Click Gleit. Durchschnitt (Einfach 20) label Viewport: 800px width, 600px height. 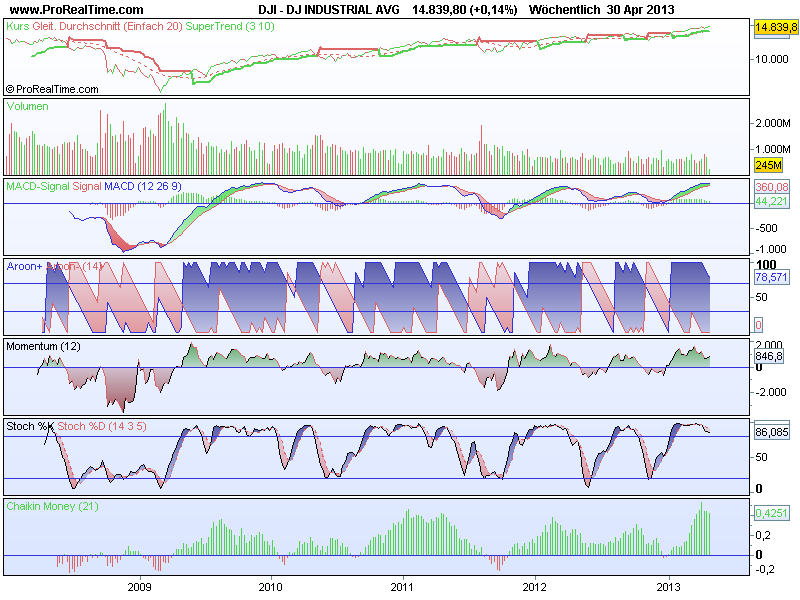point(107,26)
